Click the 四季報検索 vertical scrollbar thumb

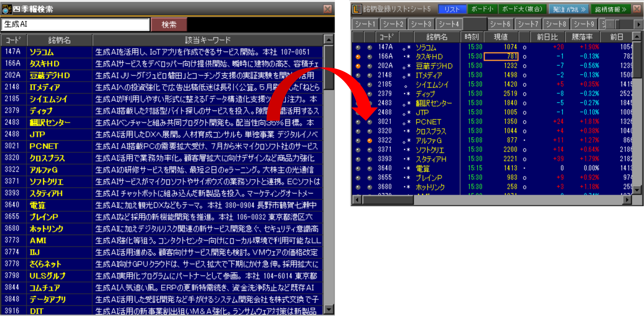click(x=329, y=68)
